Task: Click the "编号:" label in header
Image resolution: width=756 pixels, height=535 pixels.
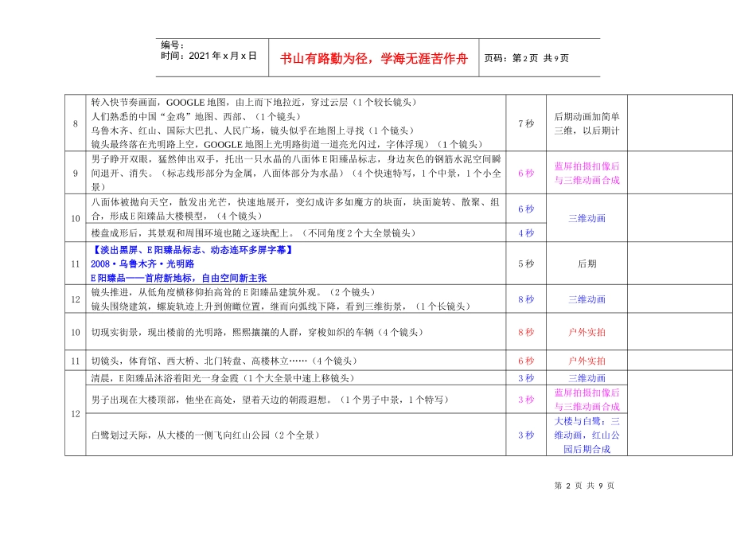Action: 172,45
